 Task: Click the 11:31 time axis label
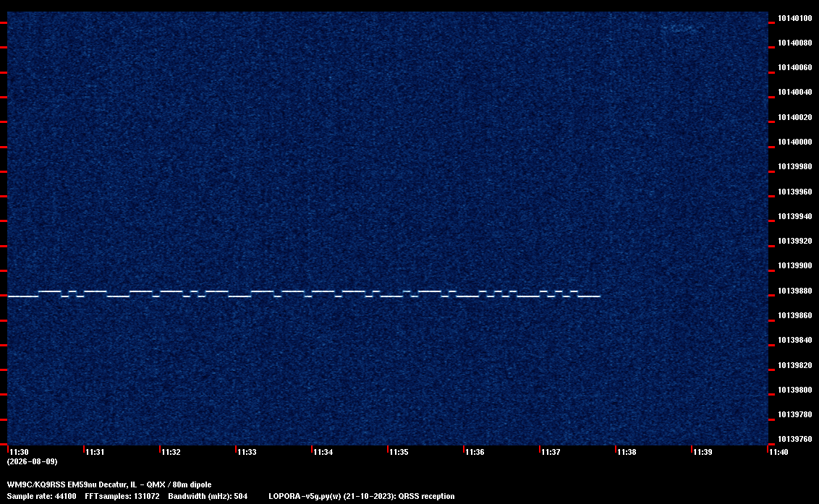(x=95, y=452)
